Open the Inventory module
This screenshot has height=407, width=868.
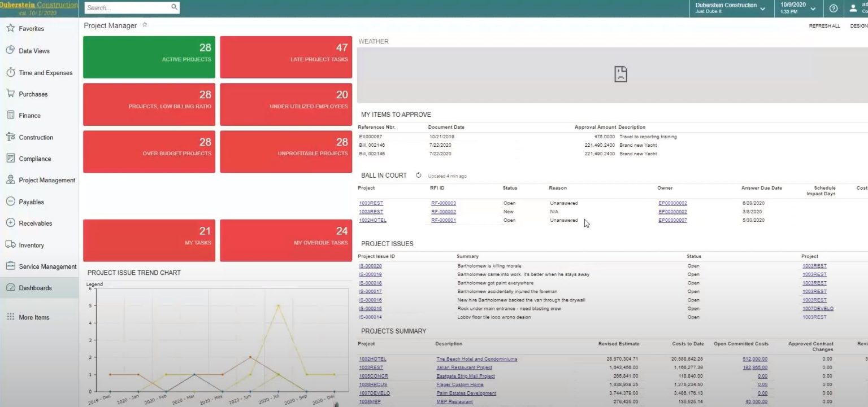point(31,244)
